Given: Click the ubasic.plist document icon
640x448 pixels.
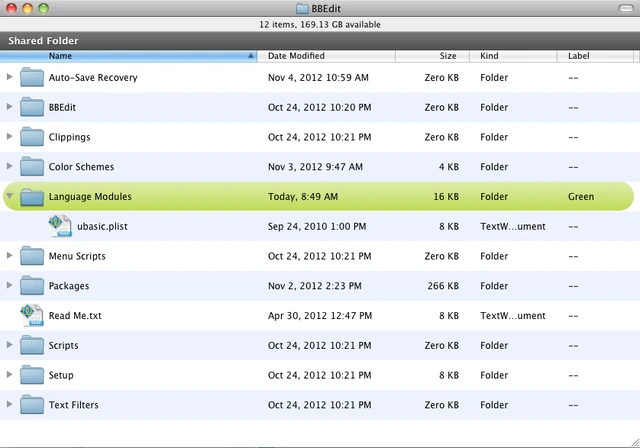Looking at the screenshot, I should 60,226.
